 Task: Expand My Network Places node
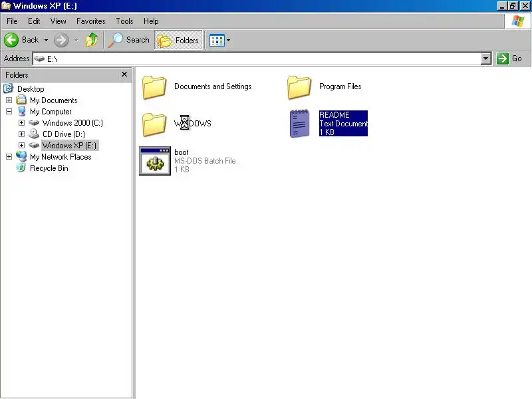tap(9, 156)
